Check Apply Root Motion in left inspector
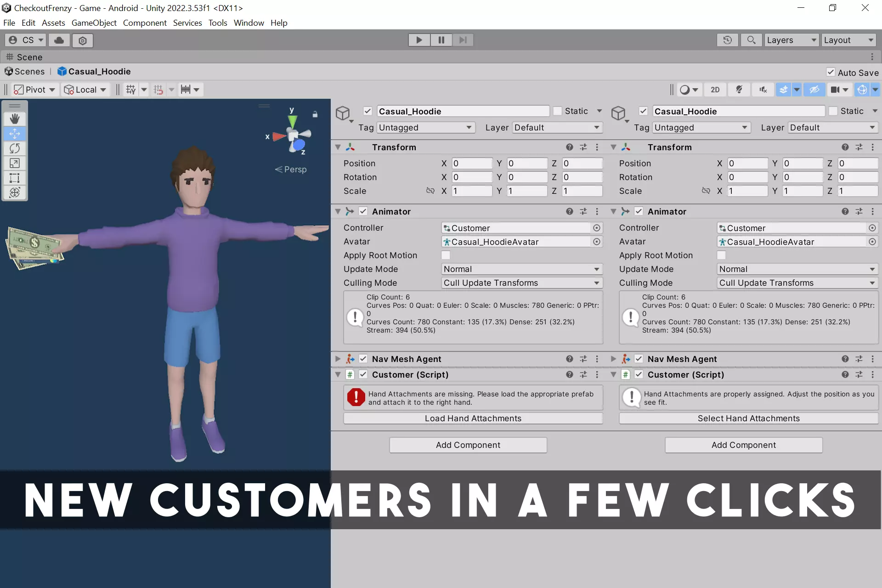The height and width of the screenshot is (588, 882). [x=446, y=255]
